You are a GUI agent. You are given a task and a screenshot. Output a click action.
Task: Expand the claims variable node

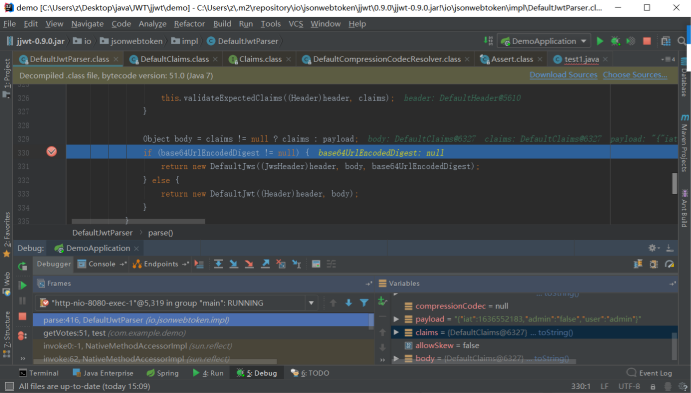(x=396, y=332)
